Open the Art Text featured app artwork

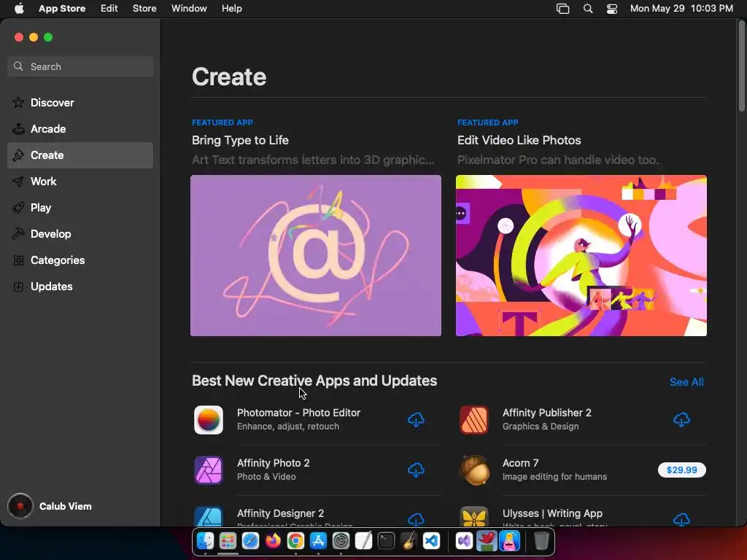pyautogui.click(x=315, y=256)
